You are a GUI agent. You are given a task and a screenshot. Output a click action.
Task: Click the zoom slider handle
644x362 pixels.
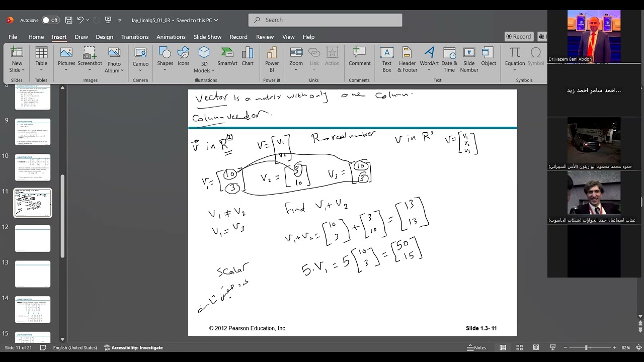click(x=586, y=347)
